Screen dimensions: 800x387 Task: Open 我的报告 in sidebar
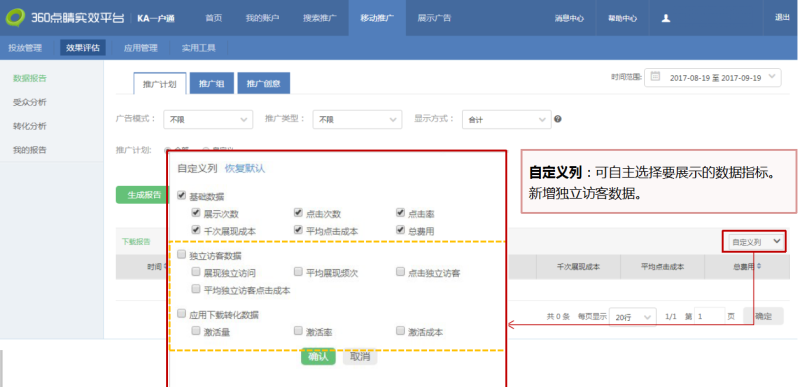(x=30, y=150)
